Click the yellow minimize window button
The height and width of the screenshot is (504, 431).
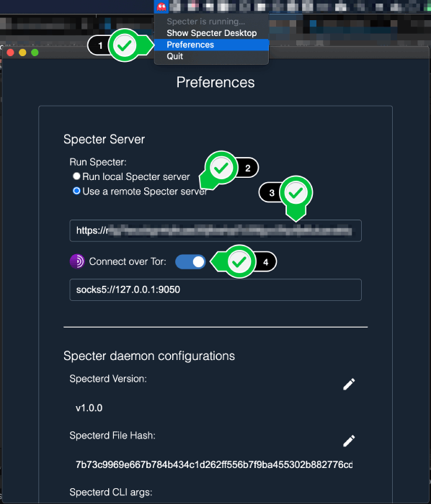coord(22,53)
